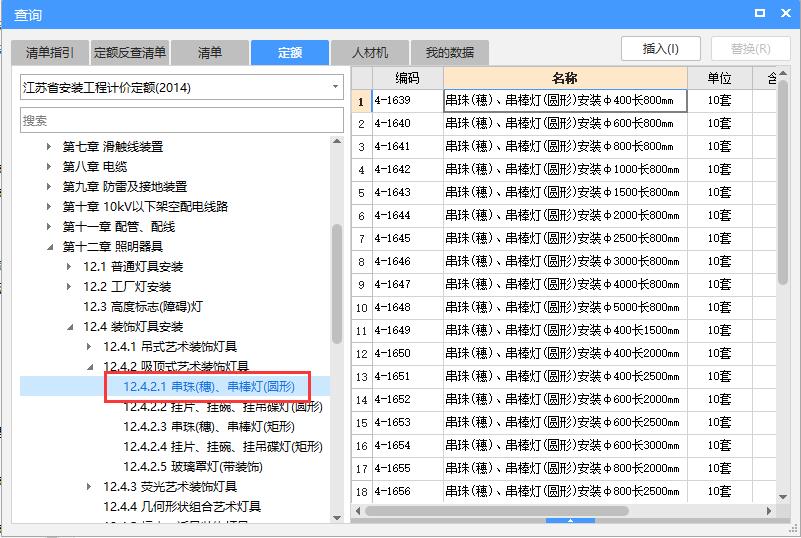Maximize the 查询 dialog window
Screen dimensions: 801x538
[760, 13]
